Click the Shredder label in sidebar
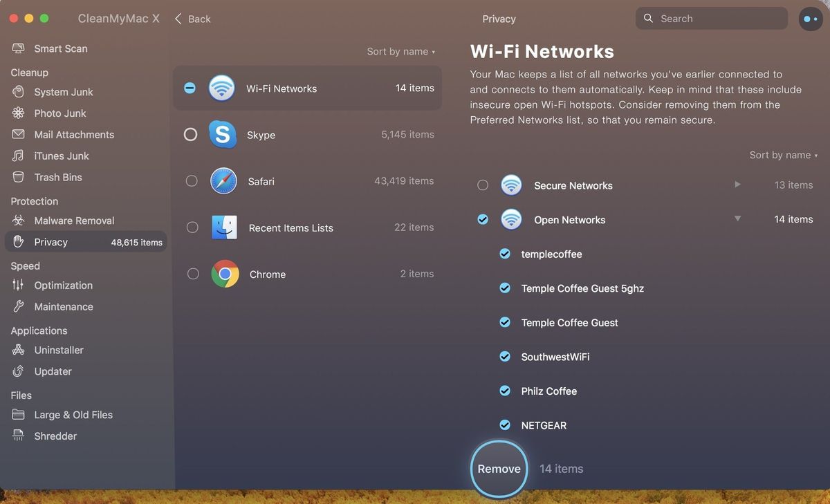830x504 pixels. pyautogui.click(x=55, y=436)
